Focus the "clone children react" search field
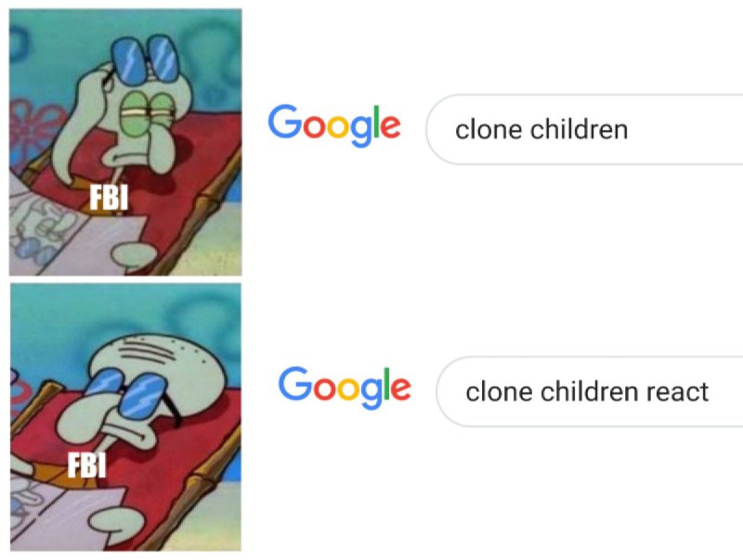The image size is (743, 560). point(590,392)
